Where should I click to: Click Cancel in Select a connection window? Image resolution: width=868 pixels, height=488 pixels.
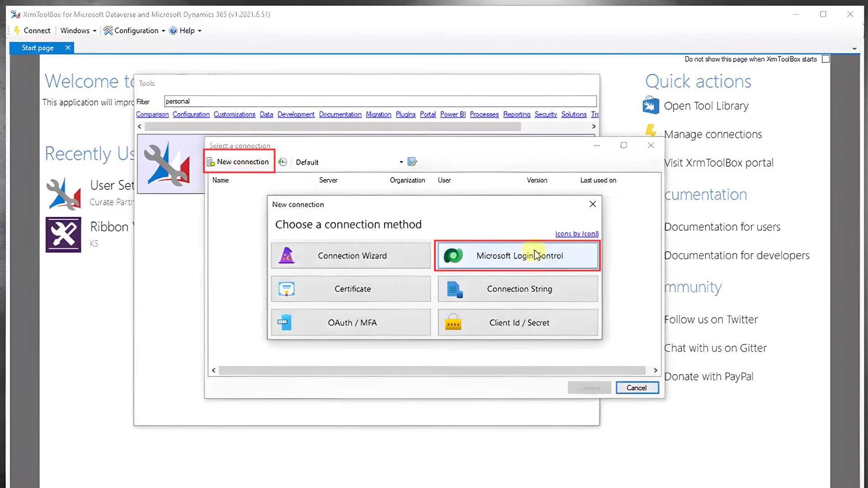637,388
